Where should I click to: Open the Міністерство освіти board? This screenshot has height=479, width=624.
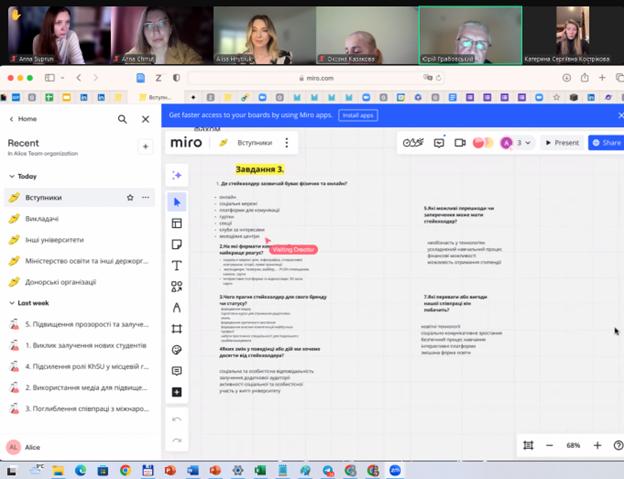click(79, 261)
